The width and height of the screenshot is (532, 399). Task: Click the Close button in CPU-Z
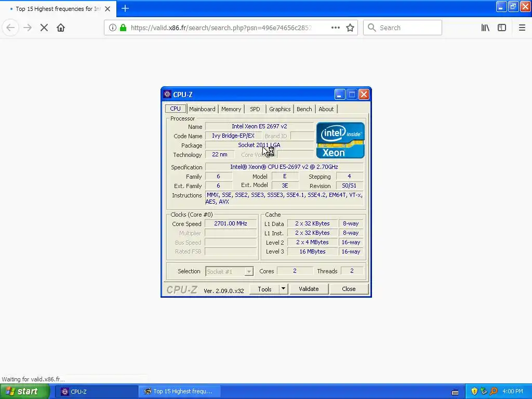[x=349, y=289]
